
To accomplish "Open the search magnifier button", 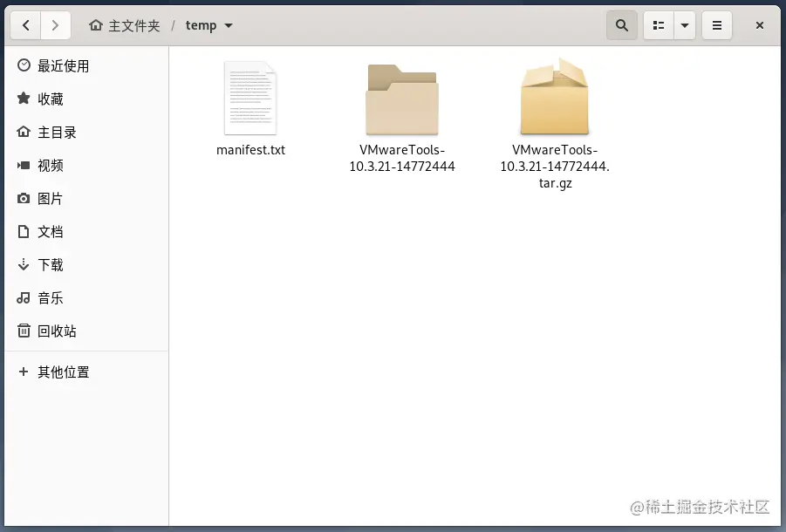I will pos(622,25).
